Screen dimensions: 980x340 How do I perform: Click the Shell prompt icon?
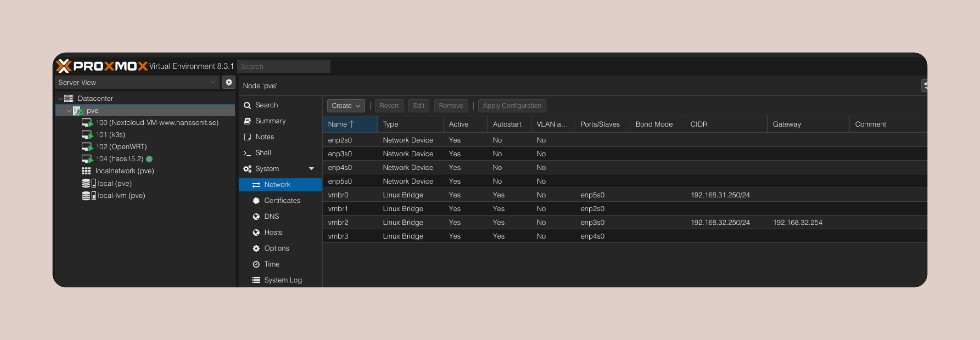pos(247,153)
